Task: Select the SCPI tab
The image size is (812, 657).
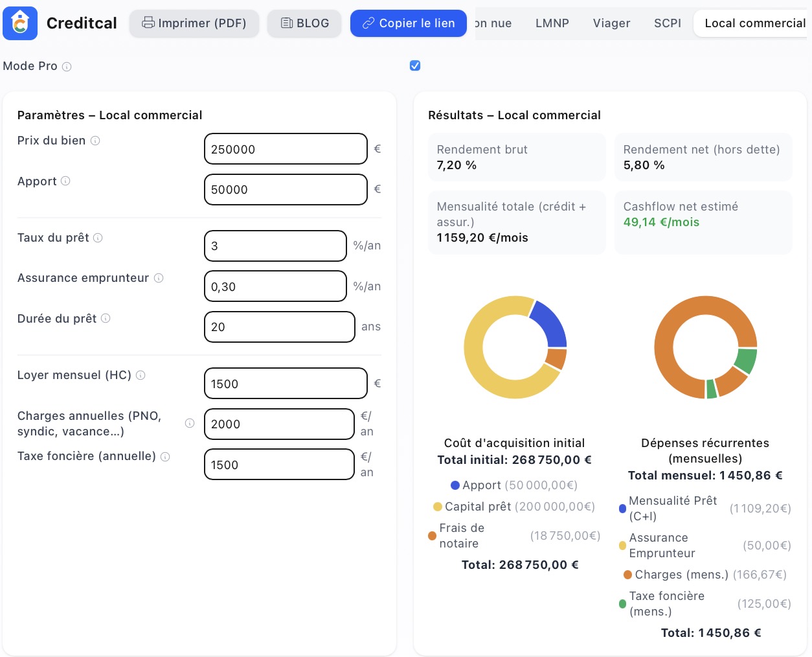Action: point(667,23)
